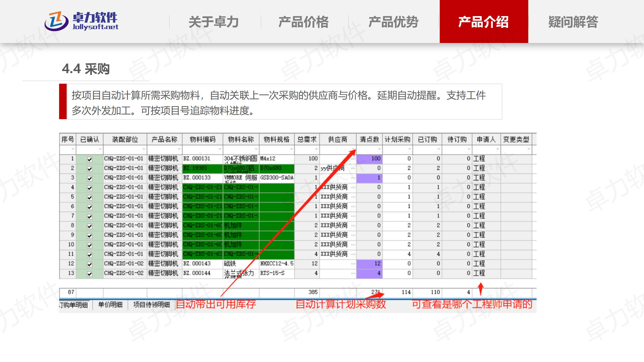644x362 pixels.
Task: Open filter dropdown under 产品名称 column
Action: point(179,149)
